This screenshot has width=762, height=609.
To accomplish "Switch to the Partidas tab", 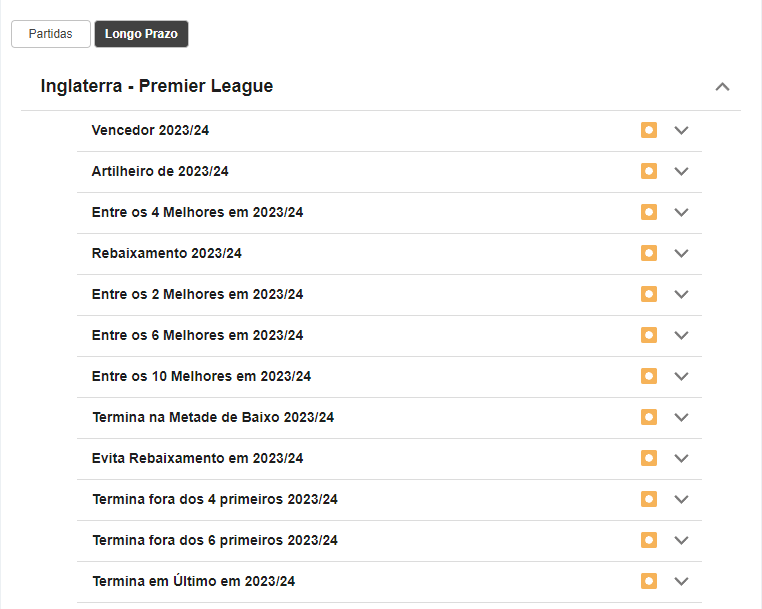I will pos(50,34).
